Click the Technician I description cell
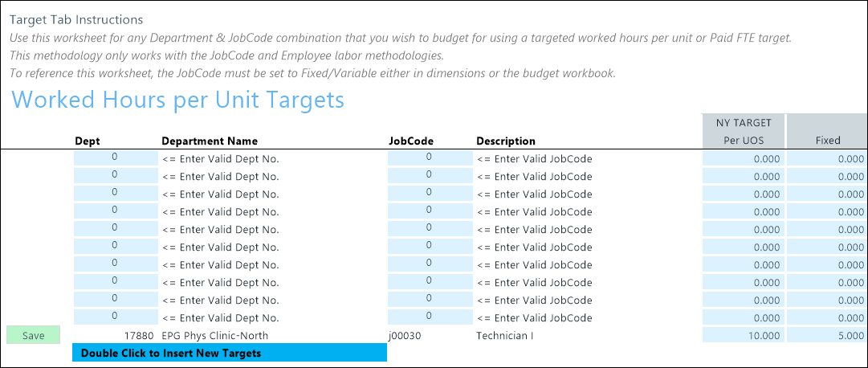The height and width of the screenshot is (368, 868). (x=505, y=335)
